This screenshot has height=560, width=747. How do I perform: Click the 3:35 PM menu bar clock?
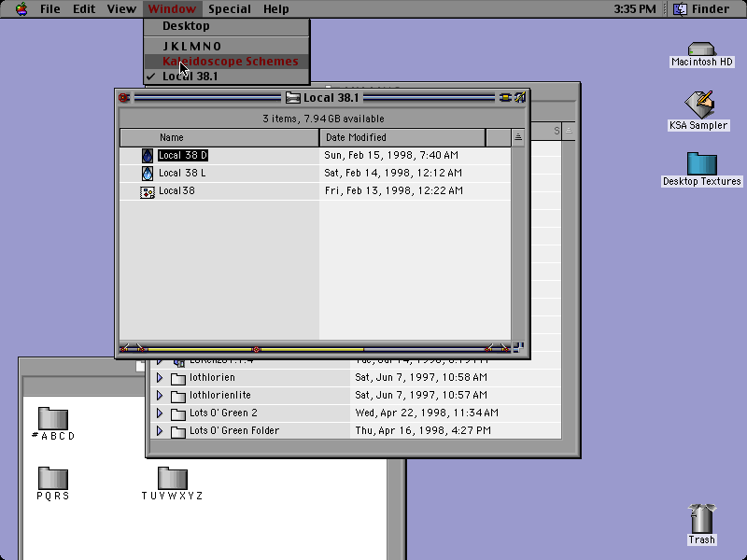tap(635, 9)
